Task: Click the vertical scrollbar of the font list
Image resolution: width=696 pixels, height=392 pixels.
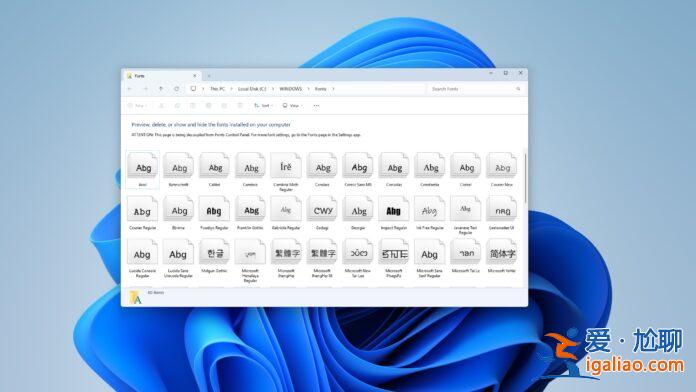Action: pos(526,178)
